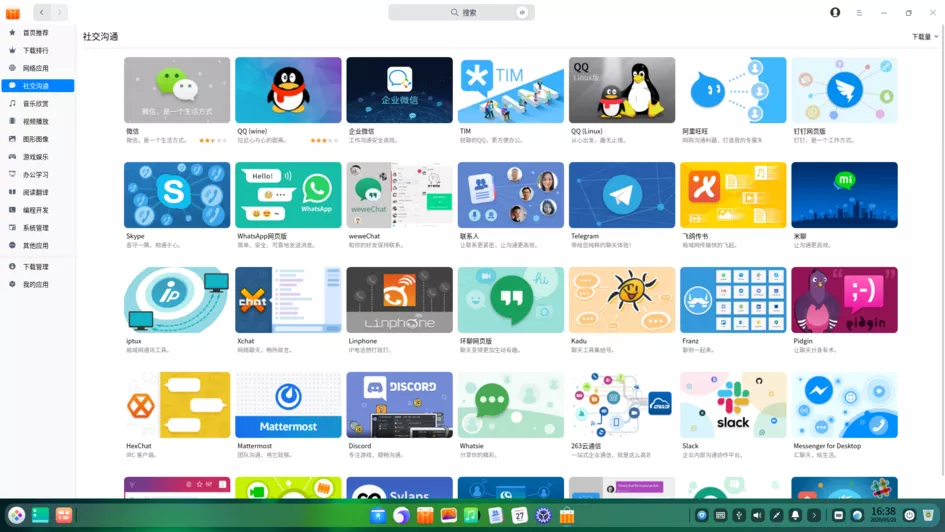Open the control center gear in dock

click(543, 515)
